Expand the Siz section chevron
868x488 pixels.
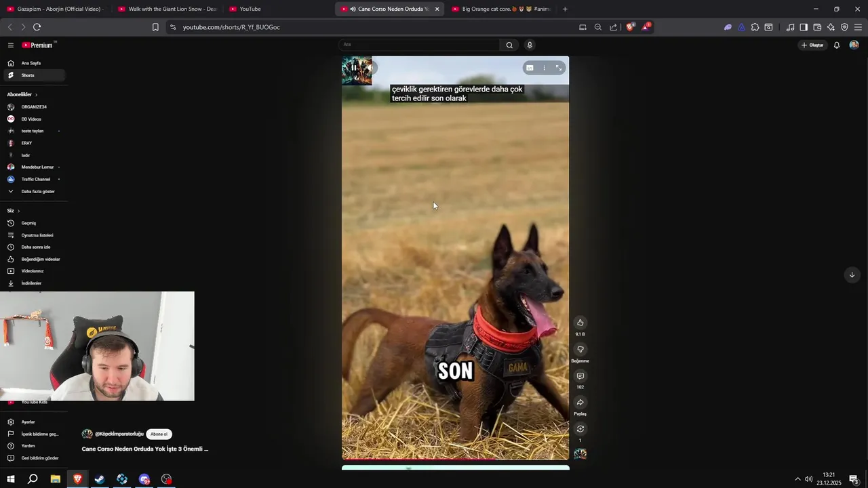18,211
